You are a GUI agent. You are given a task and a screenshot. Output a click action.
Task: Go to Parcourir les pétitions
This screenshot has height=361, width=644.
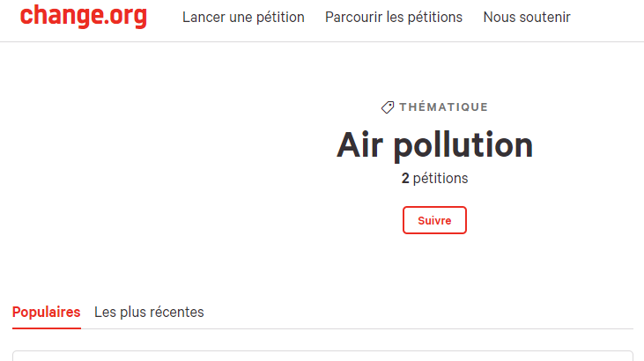393,18
